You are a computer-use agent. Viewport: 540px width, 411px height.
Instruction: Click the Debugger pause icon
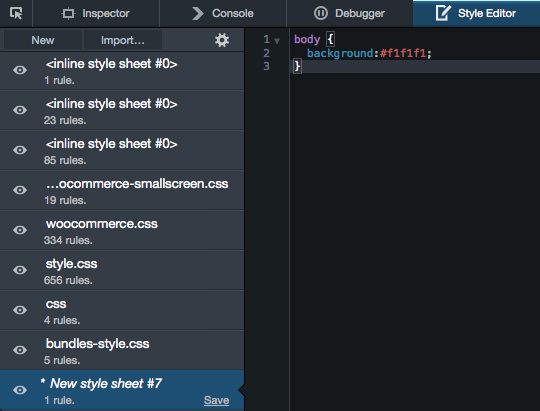click(x=321, y=13)
